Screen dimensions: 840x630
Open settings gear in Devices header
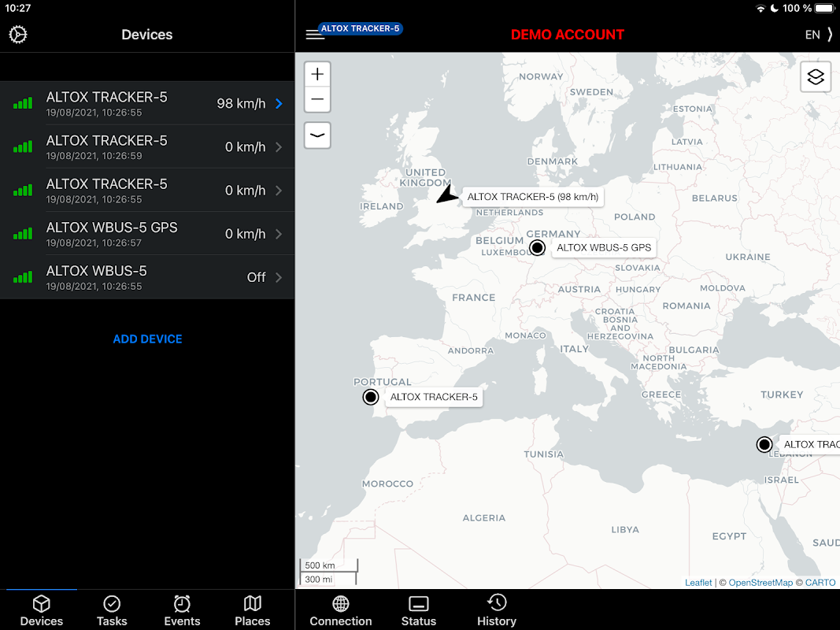(x=17, y=35)
